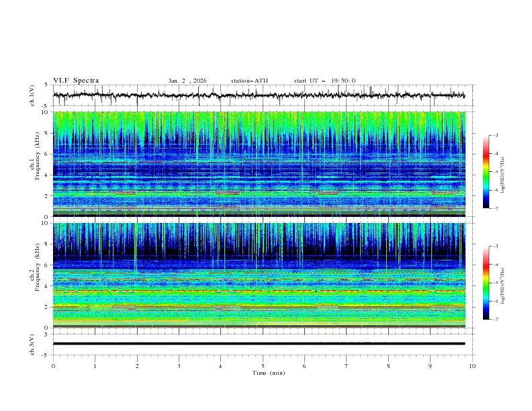The width and height of the screenshot is (532, 411).
Task: Click the ch.1 spectrogram panel
Action: pyautogui.click(x=259, y=164)
